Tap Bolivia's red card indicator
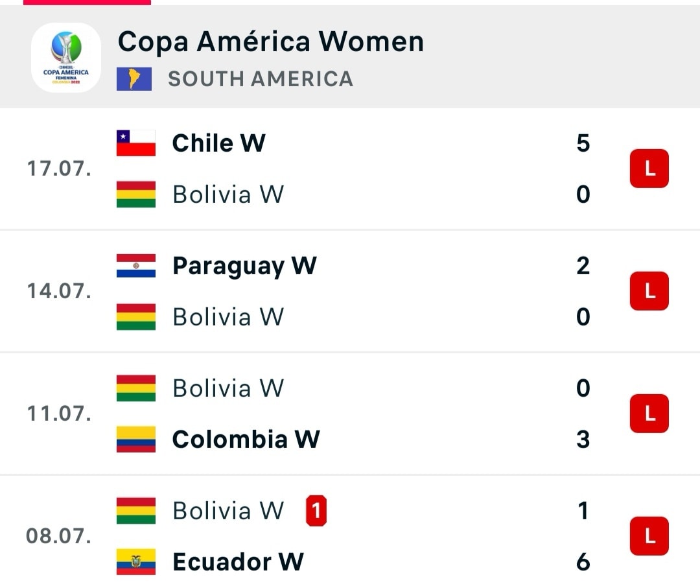The image size is (700, 588). tap(316, 511)
